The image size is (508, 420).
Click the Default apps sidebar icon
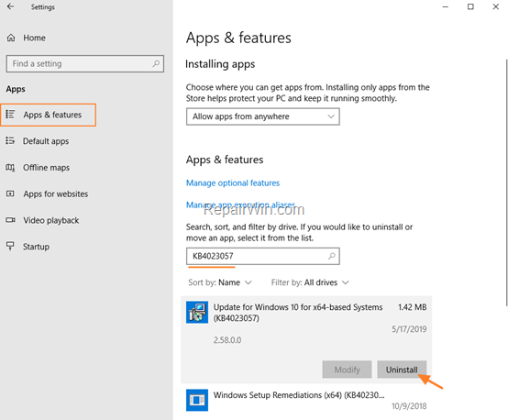pyautogui.click(x=10, y=140)
